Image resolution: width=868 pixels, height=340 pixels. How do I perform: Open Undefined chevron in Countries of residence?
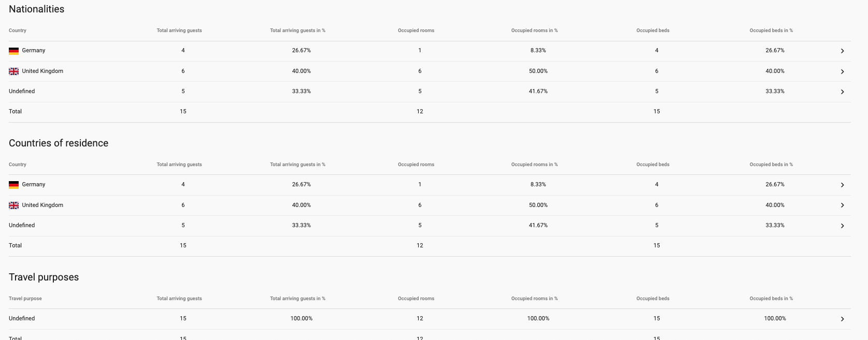point(842,226)
